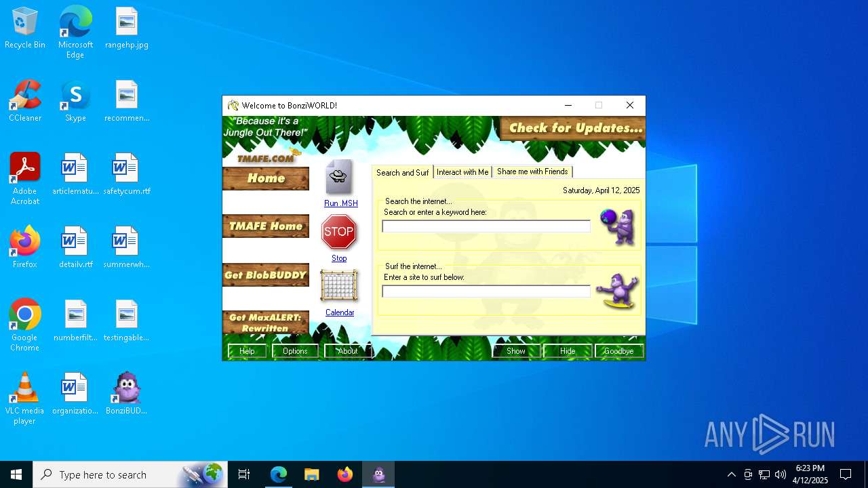Switch to Search and Surf tab
Image resolution: width=868 pixels, height=488 pixels.
(x=403, y=173)
